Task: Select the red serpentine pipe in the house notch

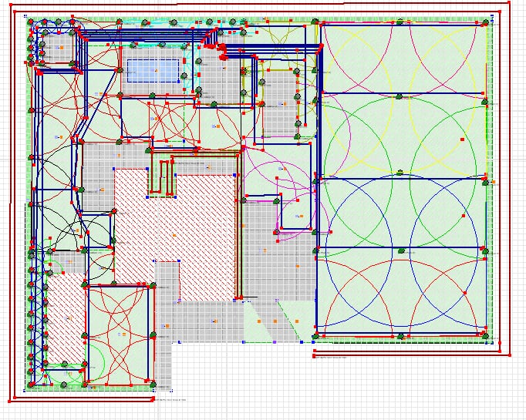Action: point(164,177)
